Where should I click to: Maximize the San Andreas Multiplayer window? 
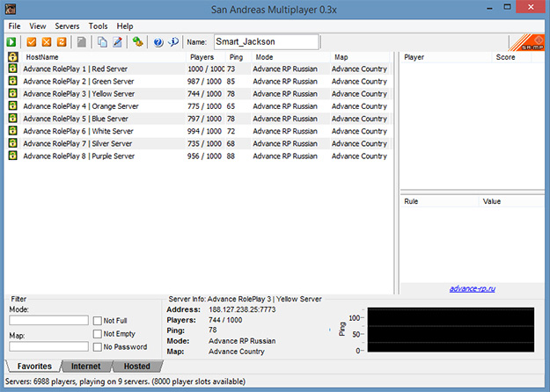pyautogui.click(x=507, y=7)
